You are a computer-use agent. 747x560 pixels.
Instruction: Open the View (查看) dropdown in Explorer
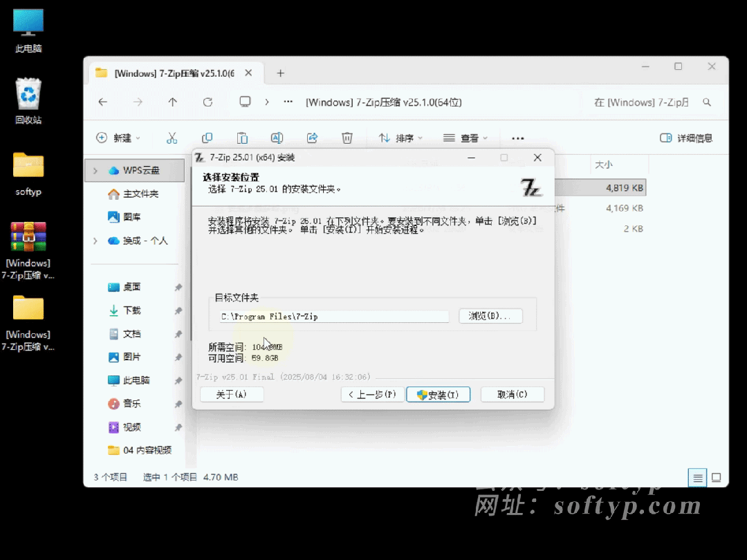(465, 138)
